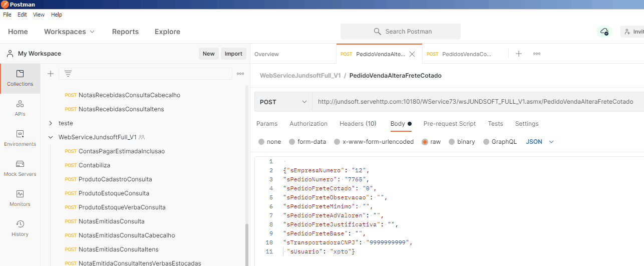Switch to the Headers (10) tab
The width and height of the screenshot is (644, 266).
(358, 124)
